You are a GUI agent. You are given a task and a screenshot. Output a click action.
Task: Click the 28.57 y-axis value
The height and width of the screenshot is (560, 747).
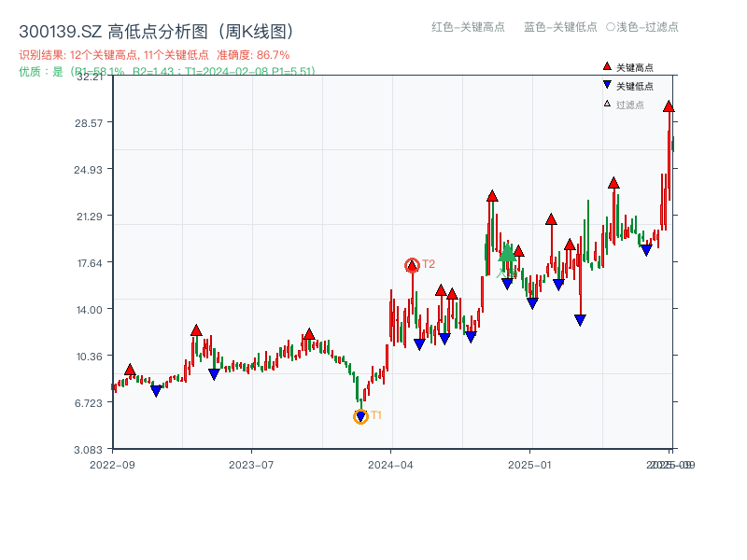click(x=89, y=123)
